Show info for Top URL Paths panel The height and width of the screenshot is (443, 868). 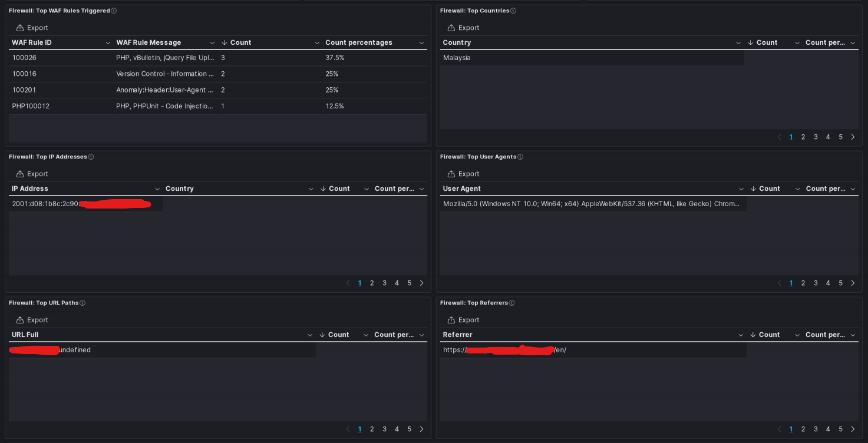(x=82, y=303)
